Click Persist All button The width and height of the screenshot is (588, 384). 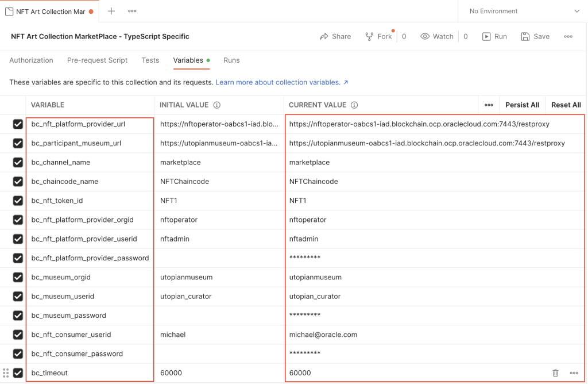point(522,105)
